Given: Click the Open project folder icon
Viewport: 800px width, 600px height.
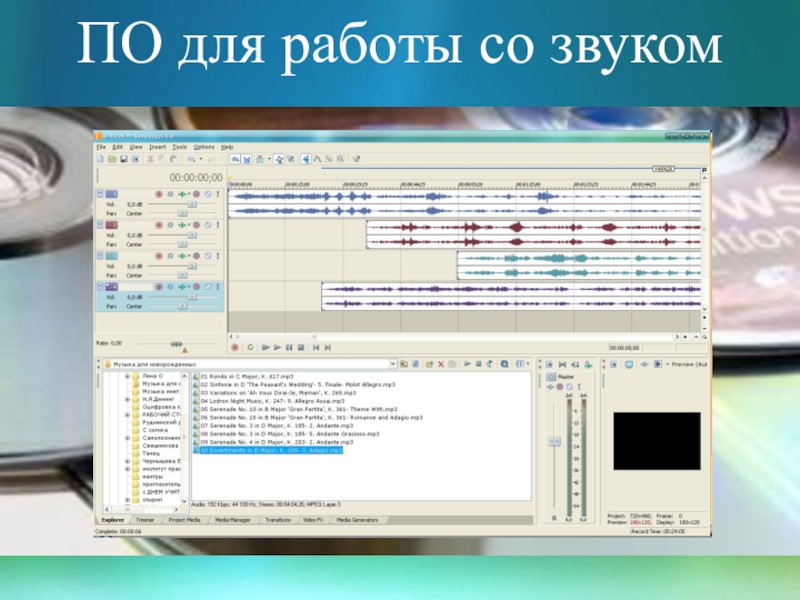Looking at the screenshot, I should pos(111,158).
